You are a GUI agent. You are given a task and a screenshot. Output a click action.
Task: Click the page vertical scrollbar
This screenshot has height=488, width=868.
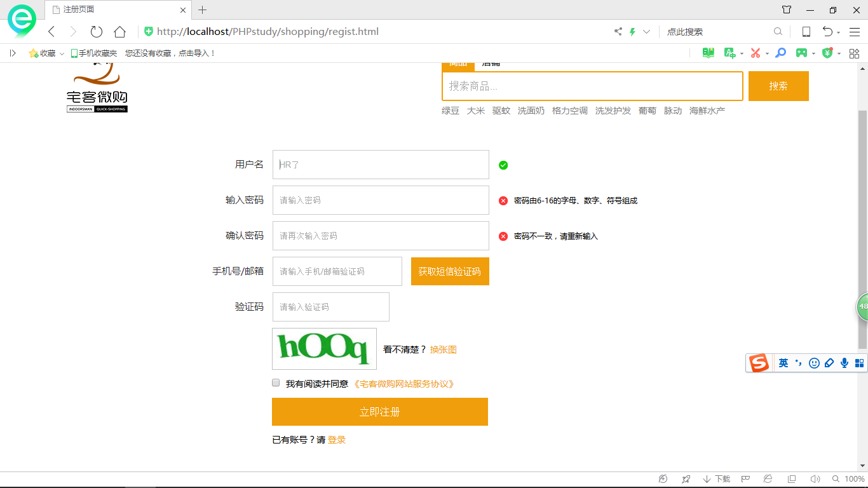[862, 229]
